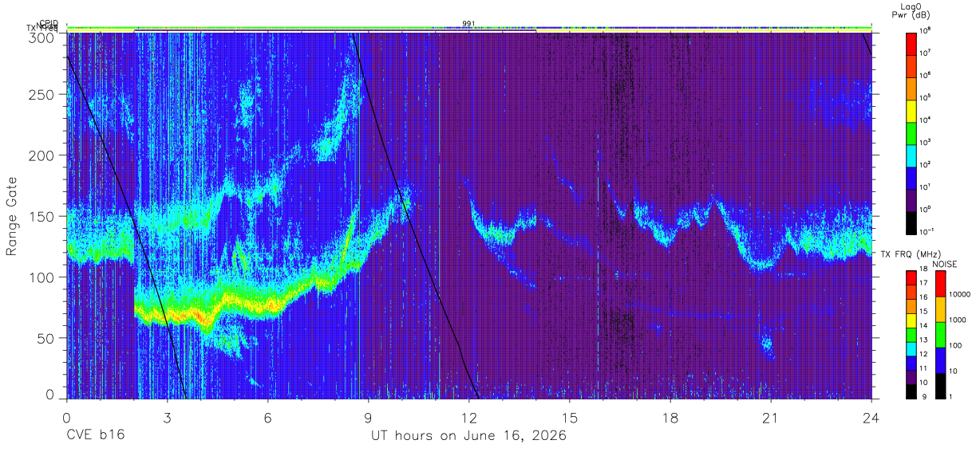Click the 'CPID' label at top left
The image size is (980, 452).
pyautogui.click(x=49, y=23)
